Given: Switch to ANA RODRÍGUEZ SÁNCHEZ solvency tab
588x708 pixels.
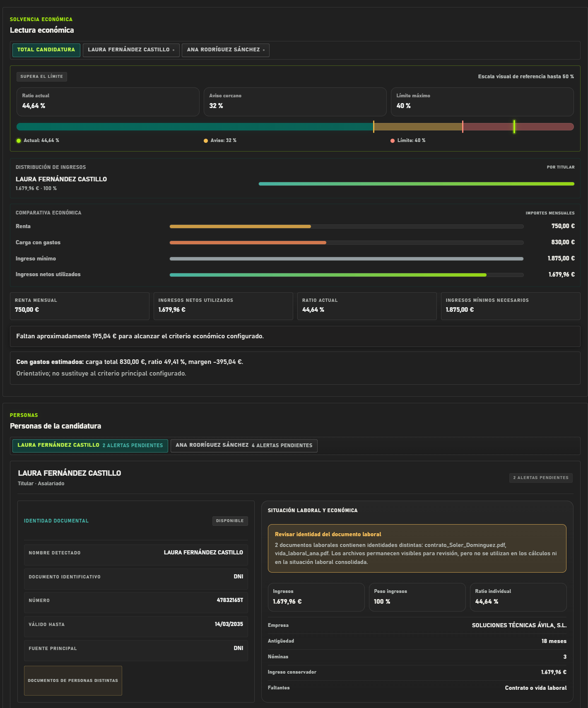Looking at the screenshot, I should tap(225, 50).
